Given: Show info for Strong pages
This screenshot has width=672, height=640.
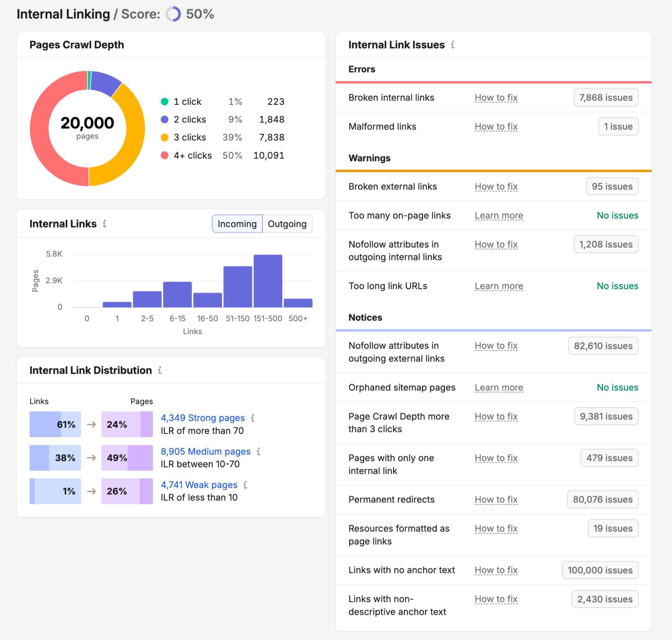Looking at the screenshot, I should [x=253, y=418].
